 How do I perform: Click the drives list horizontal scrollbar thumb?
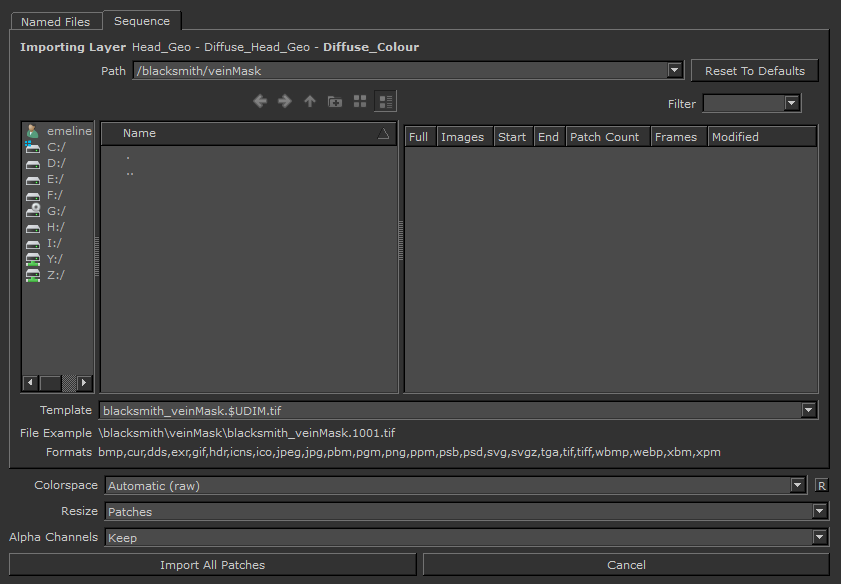tap(50, 383)
